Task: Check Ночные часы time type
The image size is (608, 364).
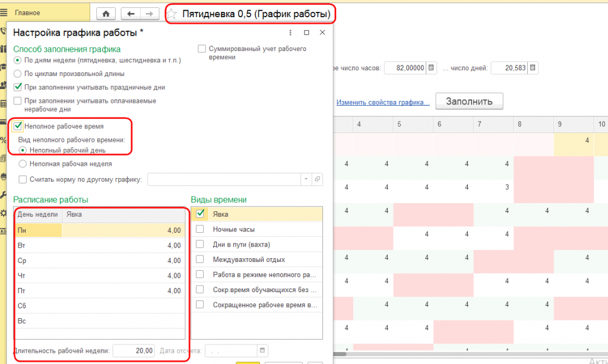Action: (x=199, y=229)
